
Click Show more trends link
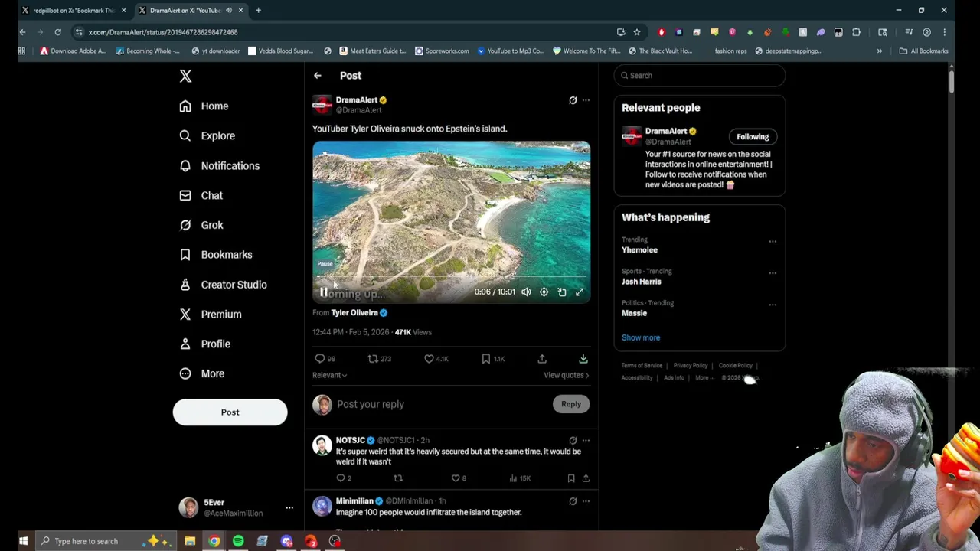point(641,337)
